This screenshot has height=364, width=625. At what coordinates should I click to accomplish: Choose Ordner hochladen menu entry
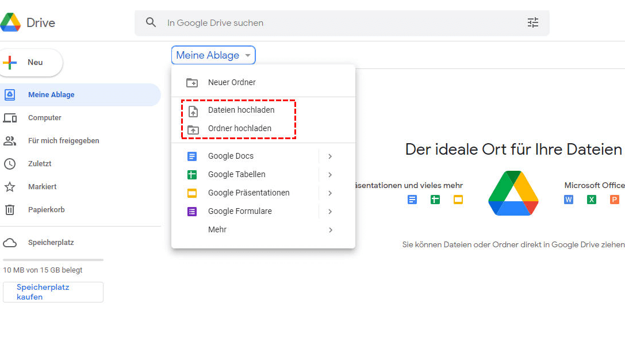click(x=239, y=128)
